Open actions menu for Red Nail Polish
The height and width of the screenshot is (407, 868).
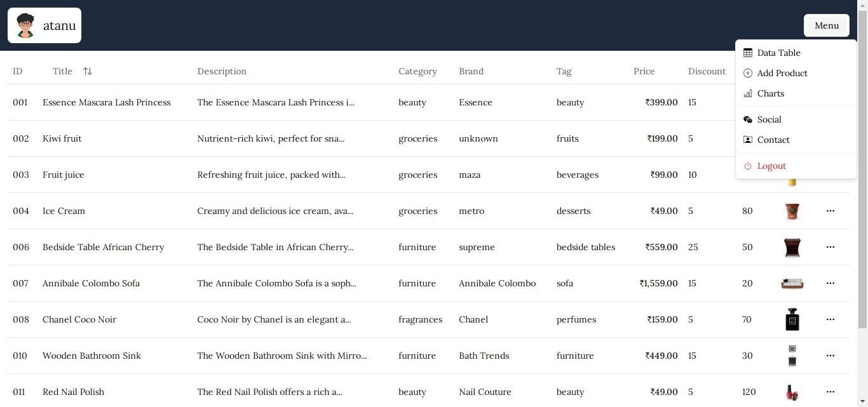click(831, 392)
